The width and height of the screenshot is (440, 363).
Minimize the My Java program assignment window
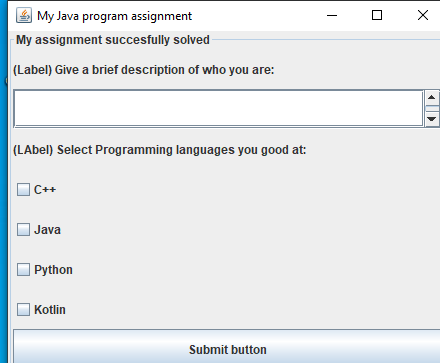click(332, 15)
